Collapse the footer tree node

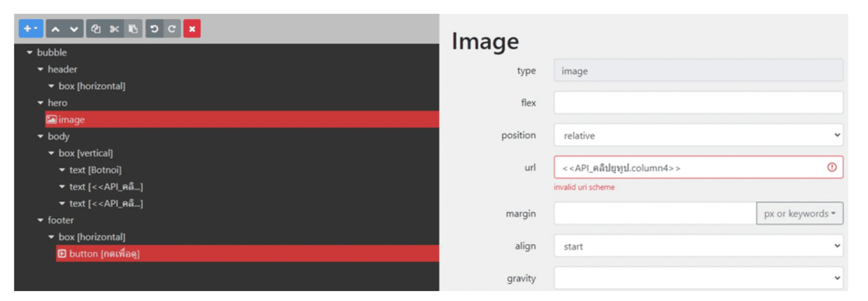(40, 220)
